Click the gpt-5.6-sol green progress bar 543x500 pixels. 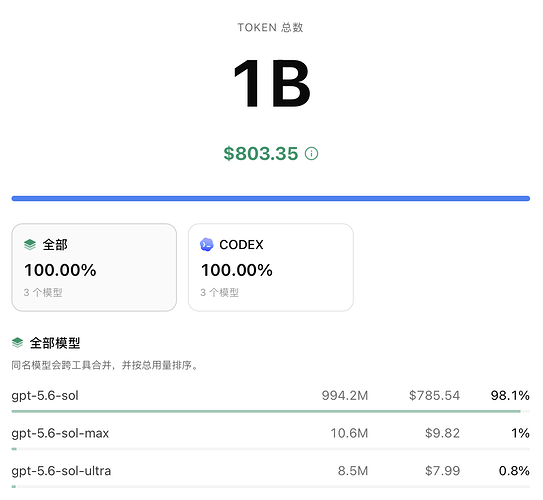[x=266, y=411]
